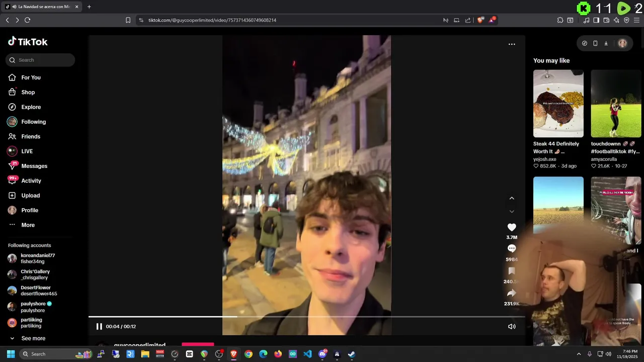The height and width of the screenshot is (362, 644).
Task: Open the Brave Leo AI sparkle icon
Action: (616, 20)
